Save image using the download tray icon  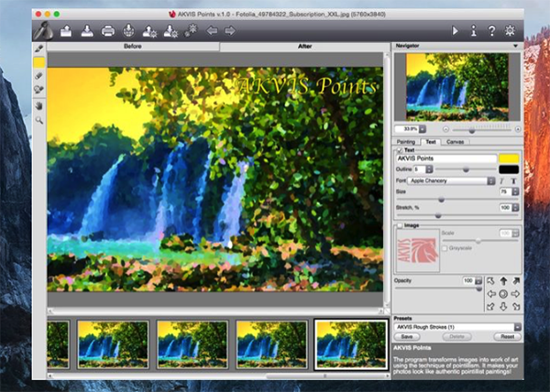click(x=87, y=31)
